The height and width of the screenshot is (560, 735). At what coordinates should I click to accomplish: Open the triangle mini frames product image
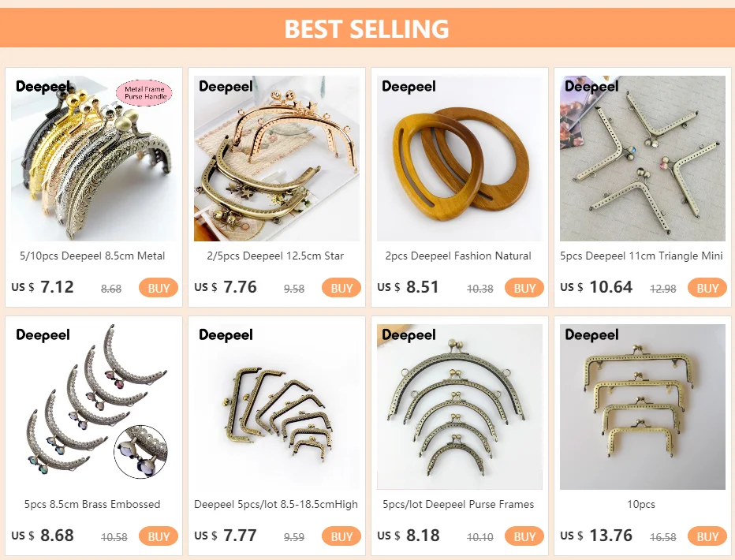(x=643, y=159)
